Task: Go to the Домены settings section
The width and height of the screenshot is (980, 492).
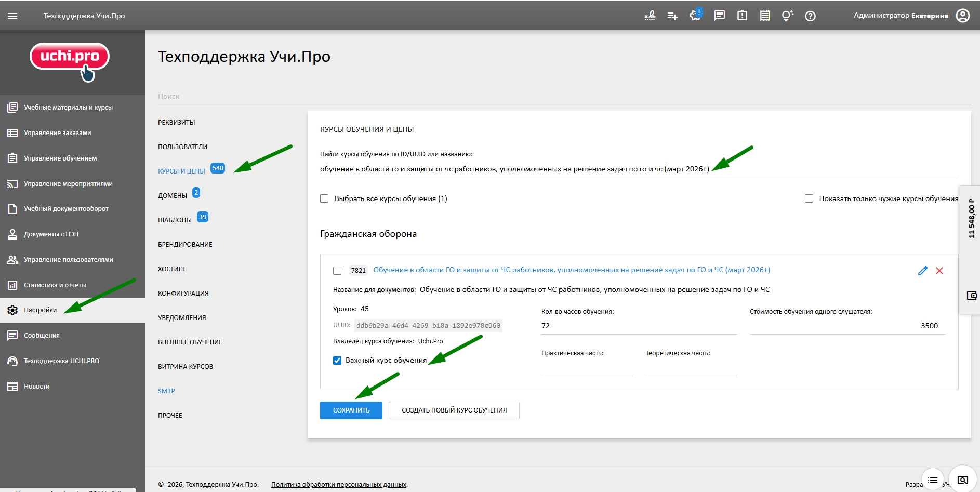Action: point(173,196)
